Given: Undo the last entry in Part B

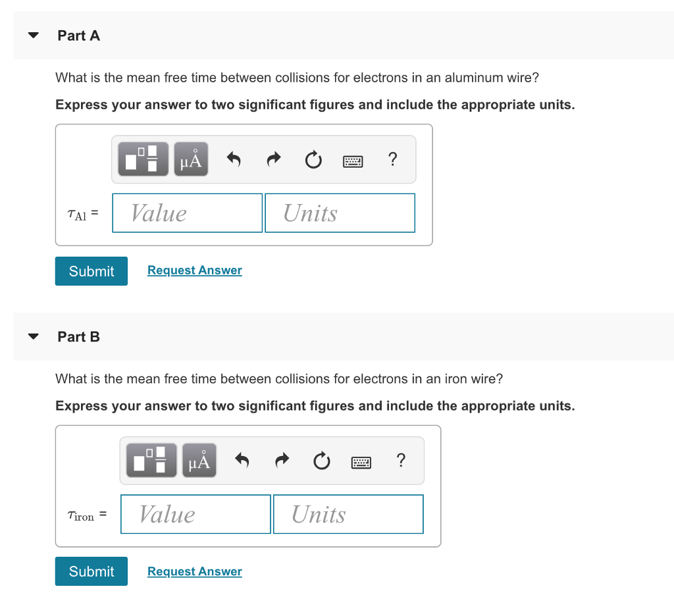Looking at the screenshot, I should tap(242, 460).
